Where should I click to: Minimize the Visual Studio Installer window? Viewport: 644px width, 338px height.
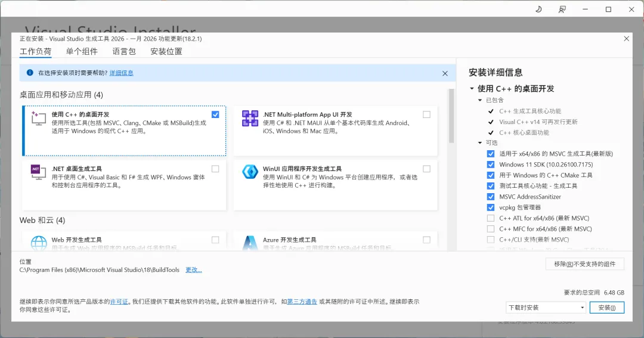coord(586,9)
